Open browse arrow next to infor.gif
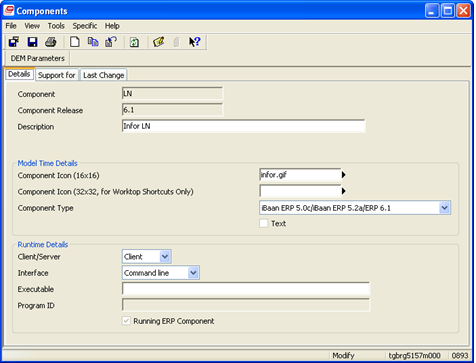This screenshot has height=363, width=476. tap(344, 175)
